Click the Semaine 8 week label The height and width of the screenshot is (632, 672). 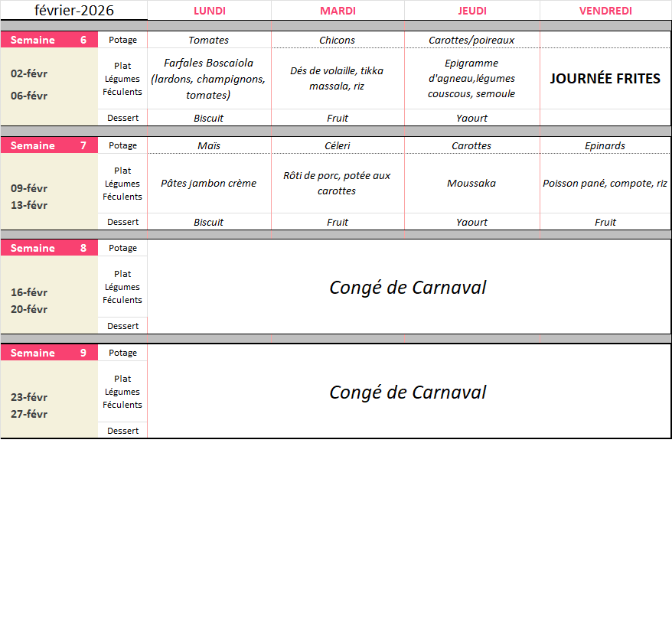[49, 248]
